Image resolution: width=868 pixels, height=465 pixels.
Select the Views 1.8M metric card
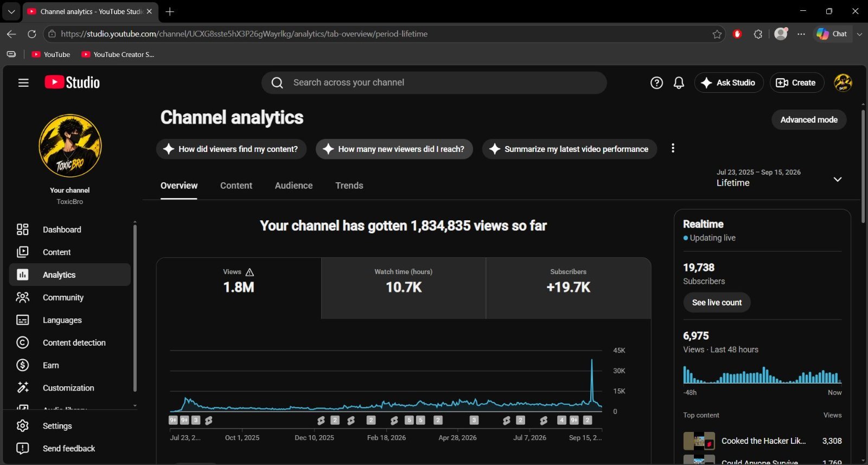coord(239,288)
